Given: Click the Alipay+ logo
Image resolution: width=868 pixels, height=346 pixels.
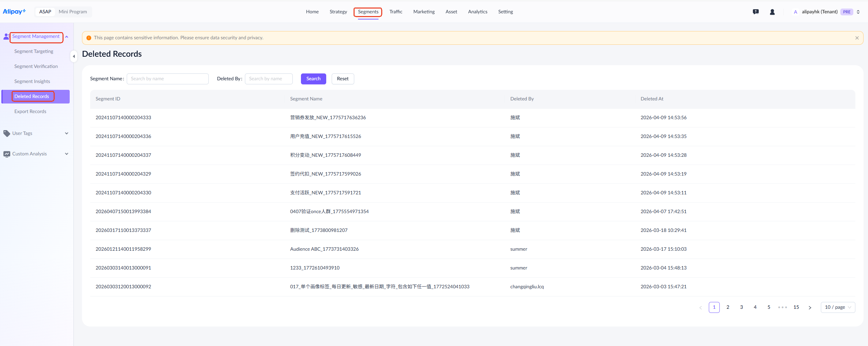Looking at the screenshot, I should [14, 12].
